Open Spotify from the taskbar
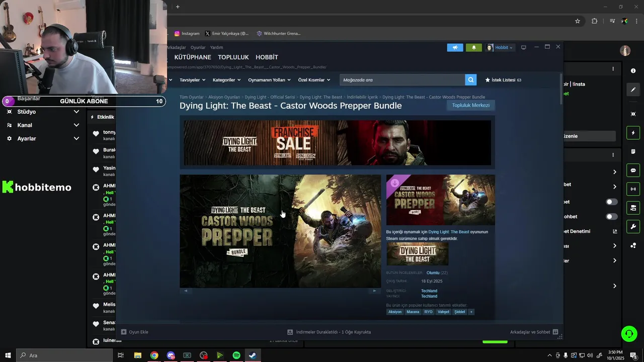This screenshot has height=362, width=644. click(236, 355)
